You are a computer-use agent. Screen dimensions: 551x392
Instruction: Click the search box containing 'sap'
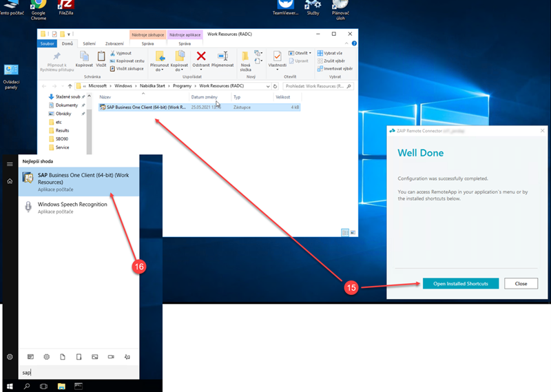79,372
